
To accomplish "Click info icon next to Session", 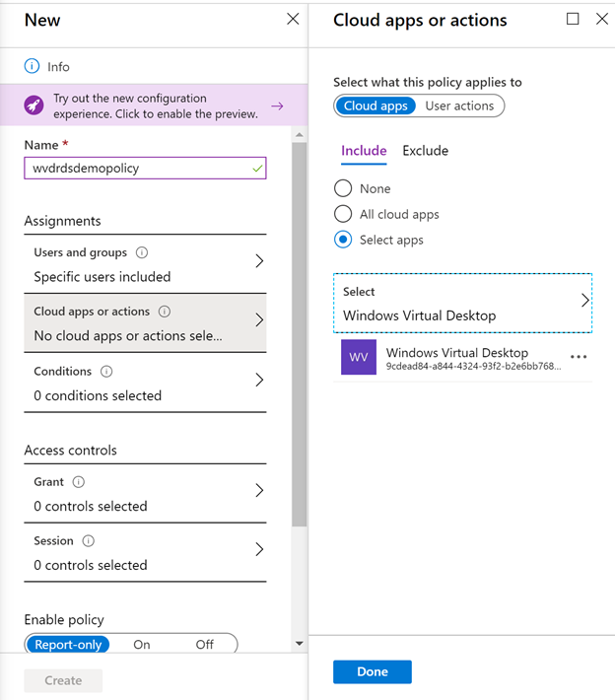I will coord(89,541).
